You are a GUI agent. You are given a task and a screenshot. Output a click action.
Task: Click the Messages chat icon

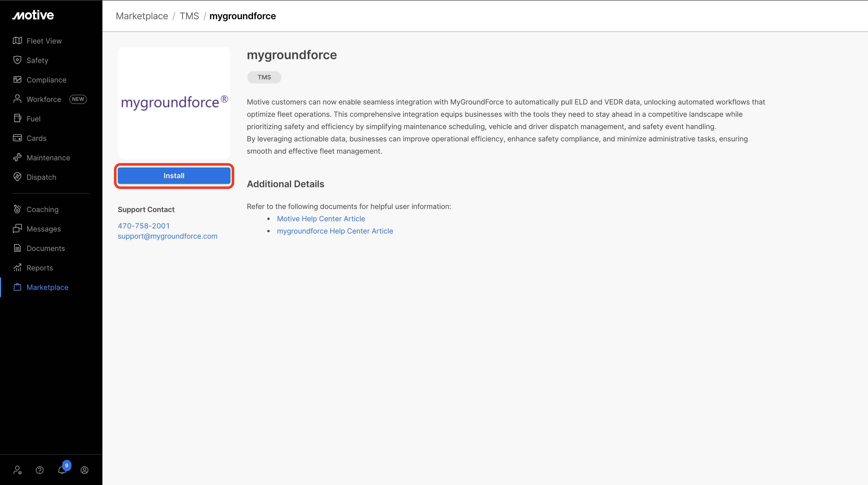coord(17,228)
